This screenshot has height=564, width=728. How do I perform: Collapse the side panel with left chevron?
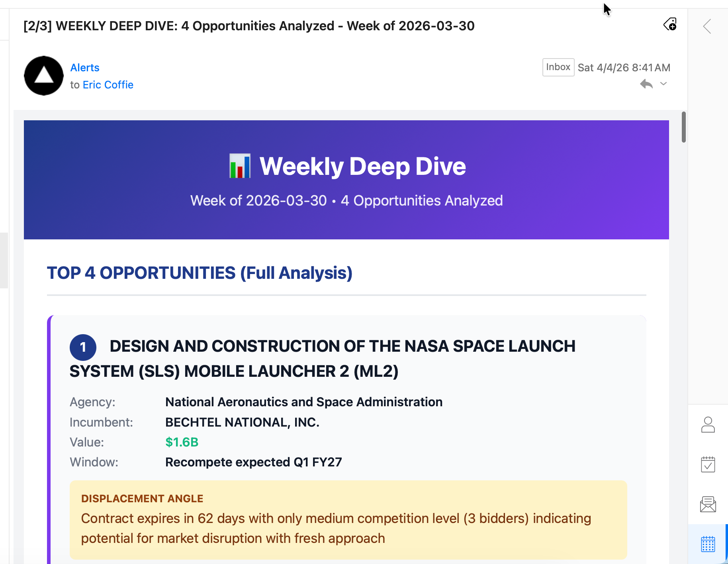coord(707,27)
